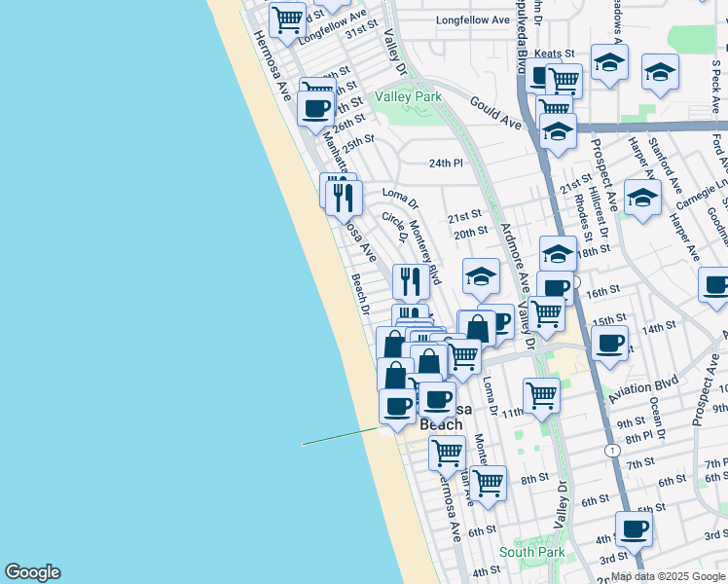Select the Hillcrest Dr street label
The height and width of the screenshot is (584, 728).
(x=598, y=212)
